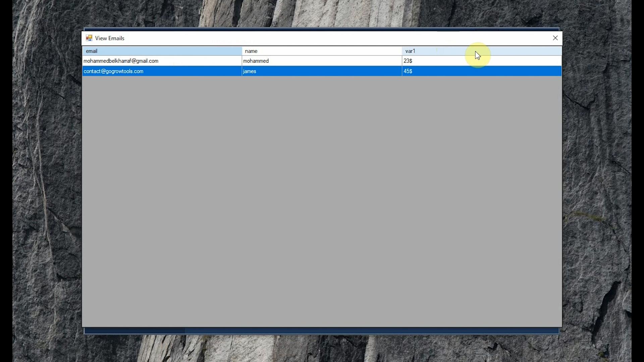Screen dimensions: 644x362
Task: Click dark blue strip of background window below
Action: tap(322, 331)
